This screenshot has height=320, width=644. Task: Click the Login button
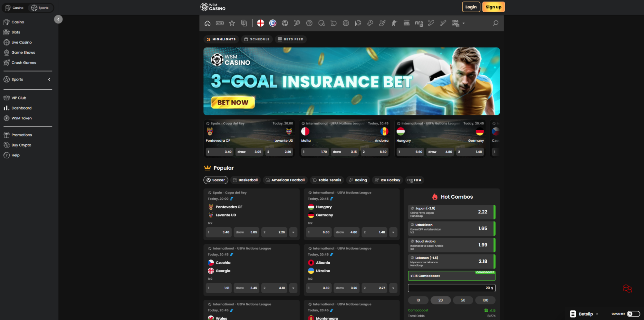tap(471, 7)
